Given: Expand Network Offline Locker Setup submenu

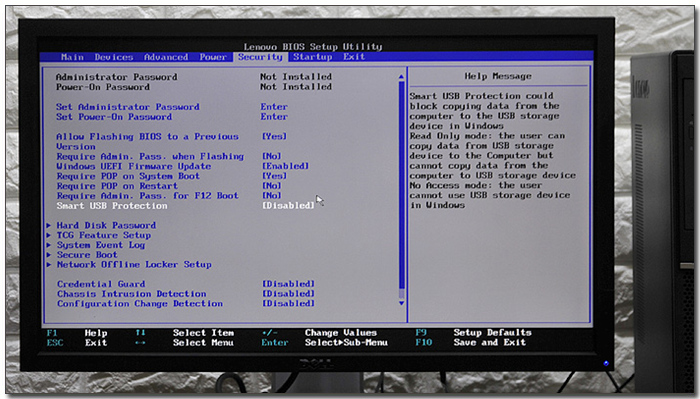Looking at the screenshot, I should click(x=134, y=264).
